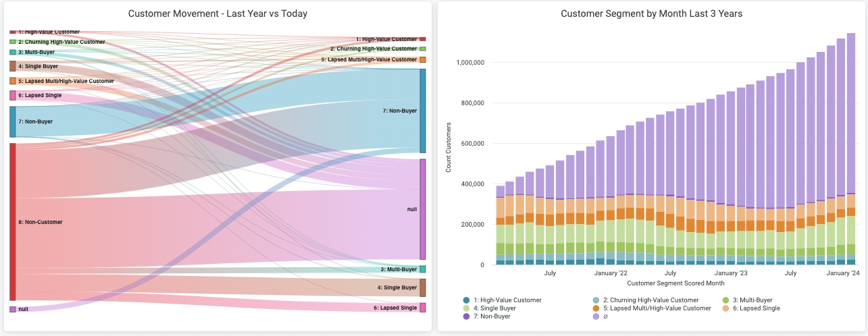The width and height of the screenshot is (868, 336).
Task: Click the orange Lapsed Multi/High-Value legend dot
Action: pos(596,308)
